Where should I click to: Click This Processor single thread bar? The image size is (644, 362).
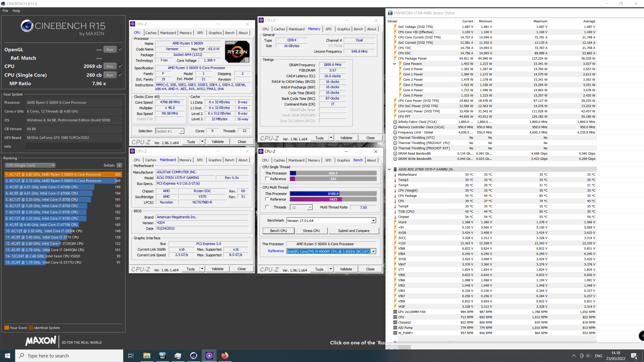(333, 173)
